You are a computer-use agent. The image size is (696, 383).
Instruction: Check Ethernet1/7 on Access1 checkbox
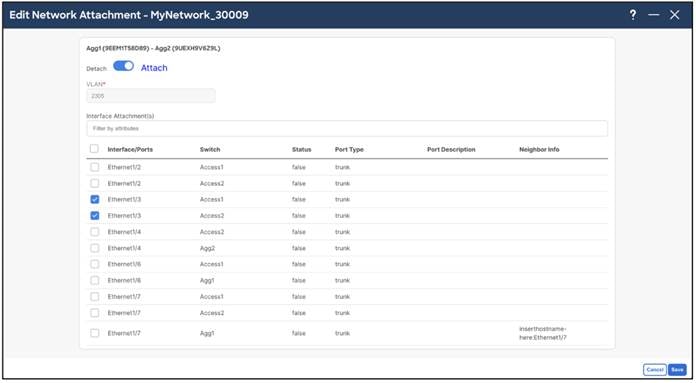pos(95,296)
